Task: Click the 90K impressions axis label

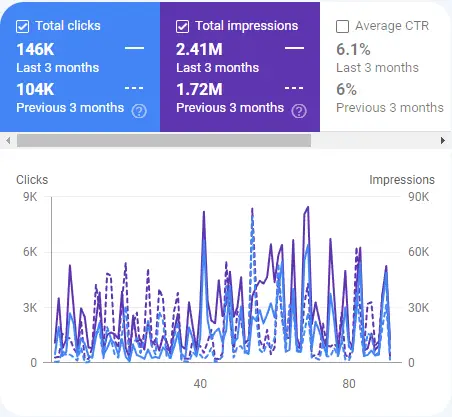Action: tap(419, 197)
